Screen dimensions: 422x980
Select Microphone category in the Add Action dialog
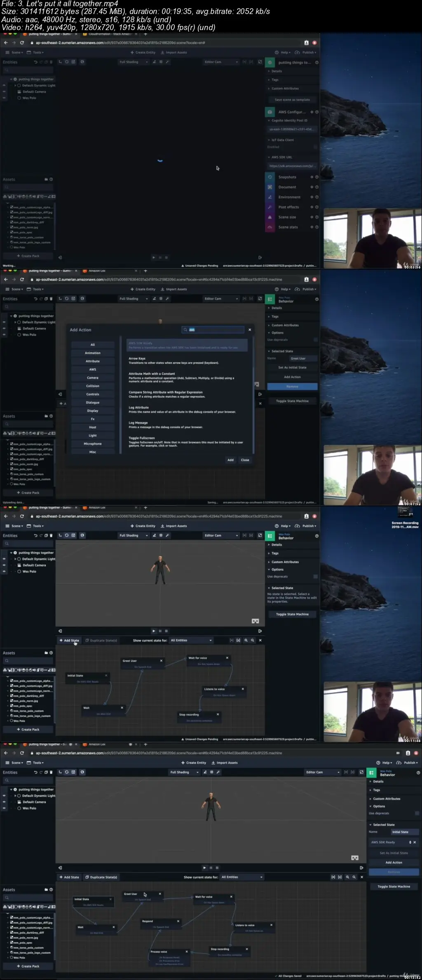93,443
